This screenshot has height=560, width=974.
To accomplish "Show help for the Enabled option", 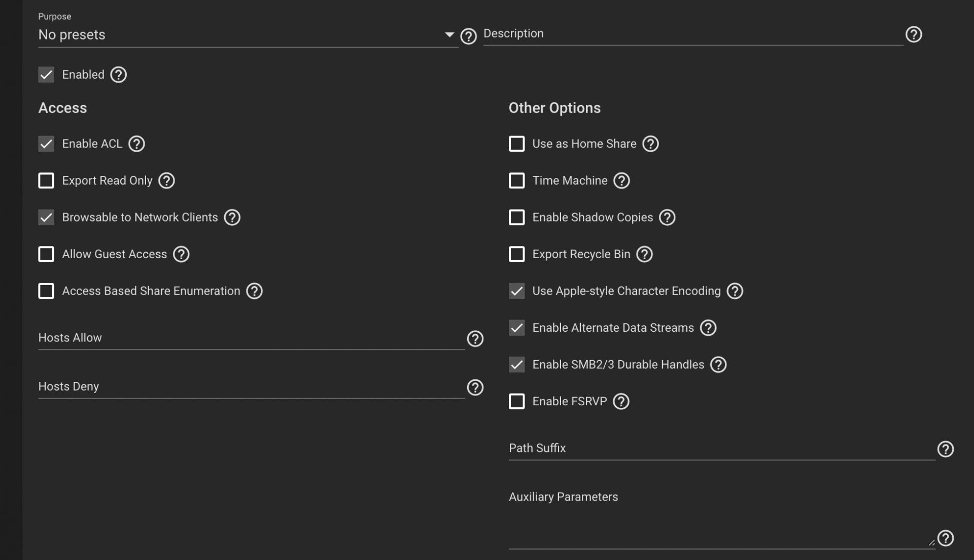I will [119, 75].
